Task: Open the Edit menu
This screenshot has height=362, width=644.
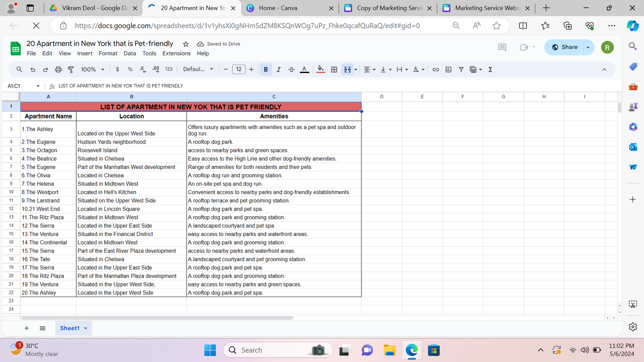Action: pos(47,54)
